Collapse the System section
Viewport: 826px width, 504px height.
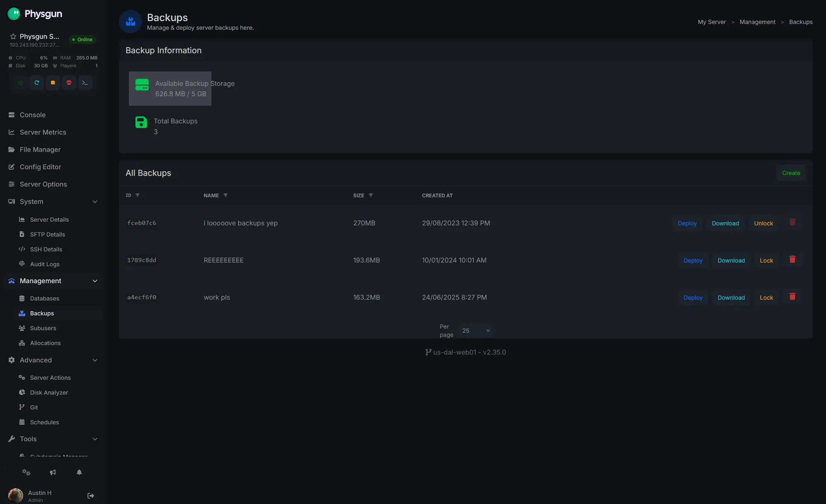pos(53,201)
